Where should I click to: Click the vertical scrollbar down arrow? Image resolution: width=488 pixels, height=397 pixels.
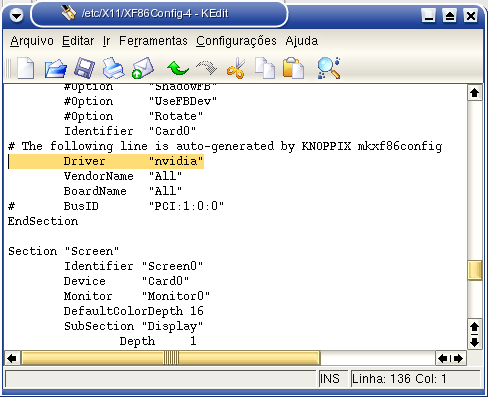[475, 342]
